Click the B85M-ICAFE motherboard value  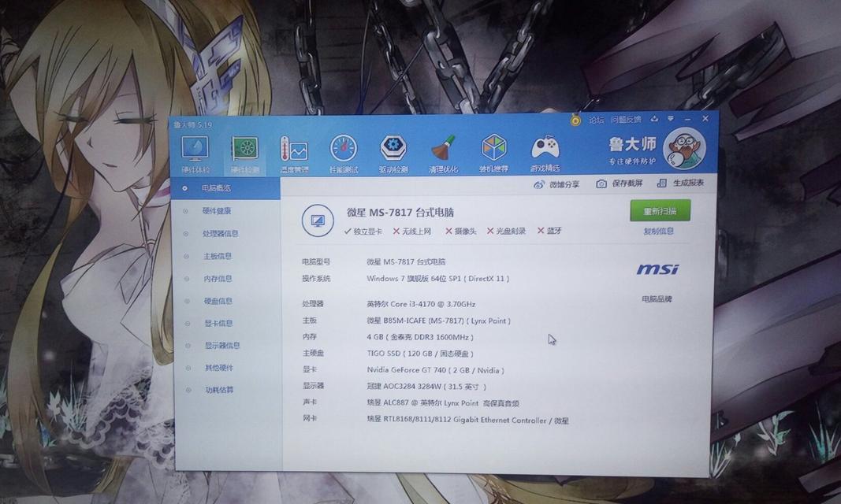click(439, 321)
